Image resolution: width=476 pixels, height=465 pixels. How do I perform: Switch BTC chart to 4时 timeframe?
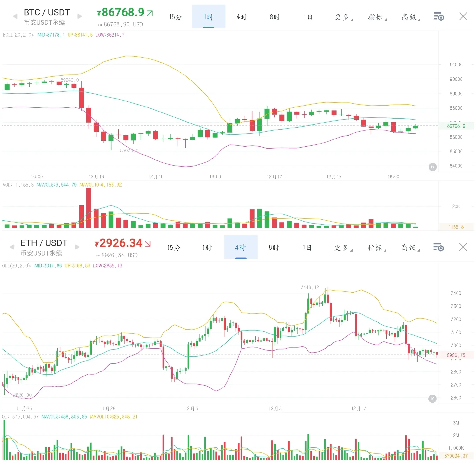(242, 17)
